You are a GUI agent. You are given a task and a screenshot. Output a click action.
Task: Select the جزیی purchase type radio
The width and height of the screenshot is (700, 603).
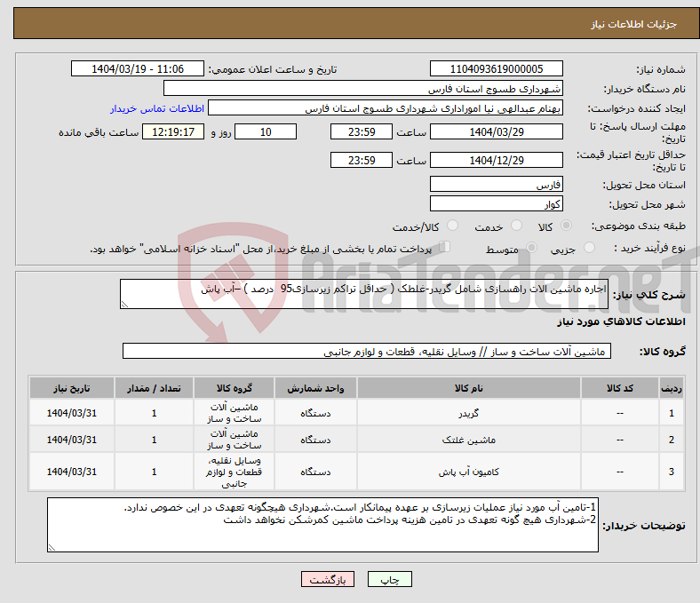click(x=589, y=248)
